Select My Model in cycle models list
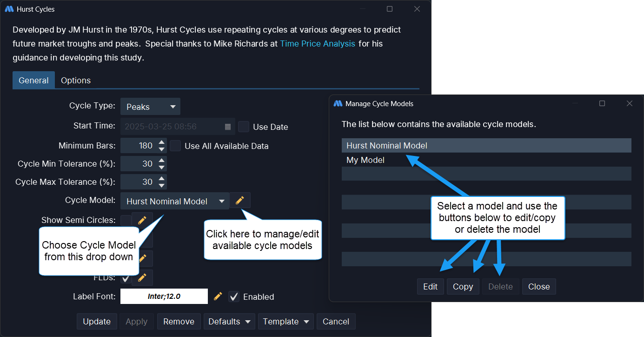Image resolution: width=644 pixels, height=337 pixels. [365, 160]
